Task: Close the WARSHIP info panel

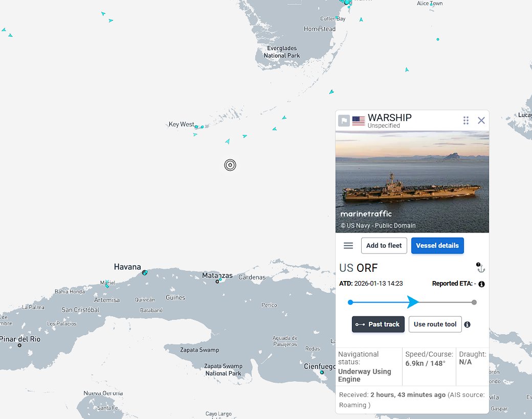Action: [x=481, y=121]
